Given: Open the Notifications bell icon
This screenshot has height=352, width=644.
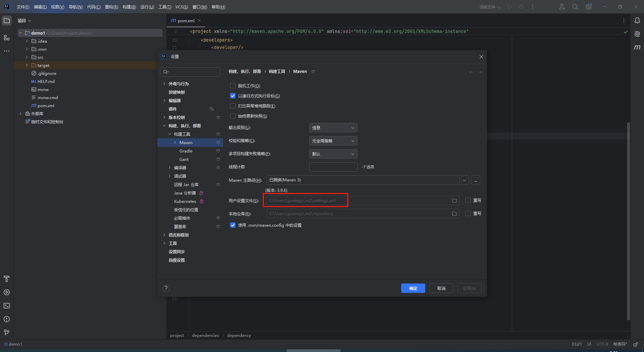Looking at the screenshot, I should coord(637,20).
